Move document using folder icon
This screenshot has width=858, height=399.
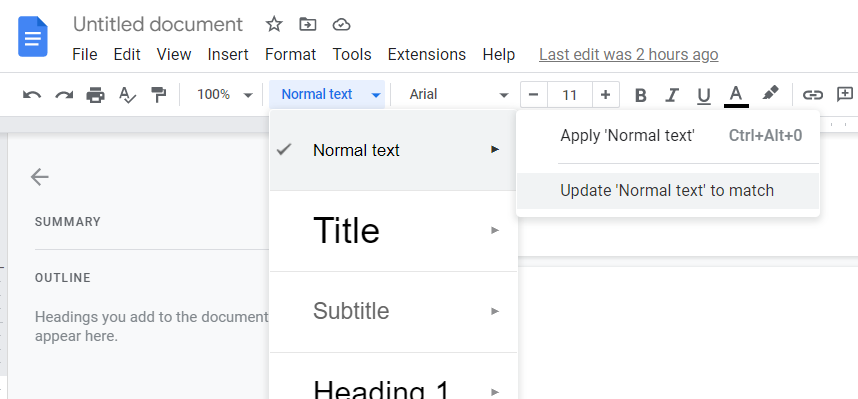click(308, 24)
